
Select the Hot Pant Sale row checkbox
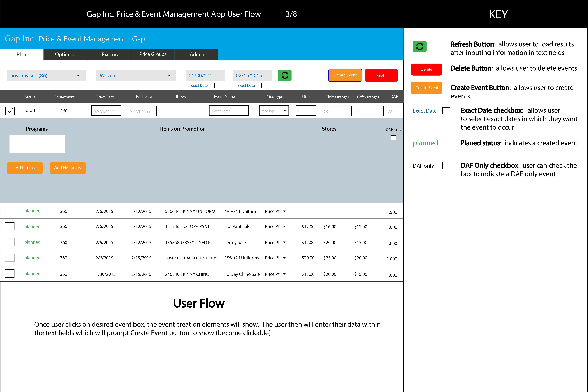(x=10, y=226)
